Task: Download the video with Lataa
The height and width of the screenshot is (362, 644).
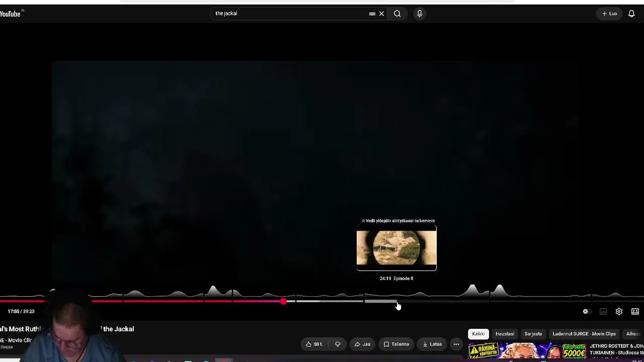Action: click(x=432, y=344)
